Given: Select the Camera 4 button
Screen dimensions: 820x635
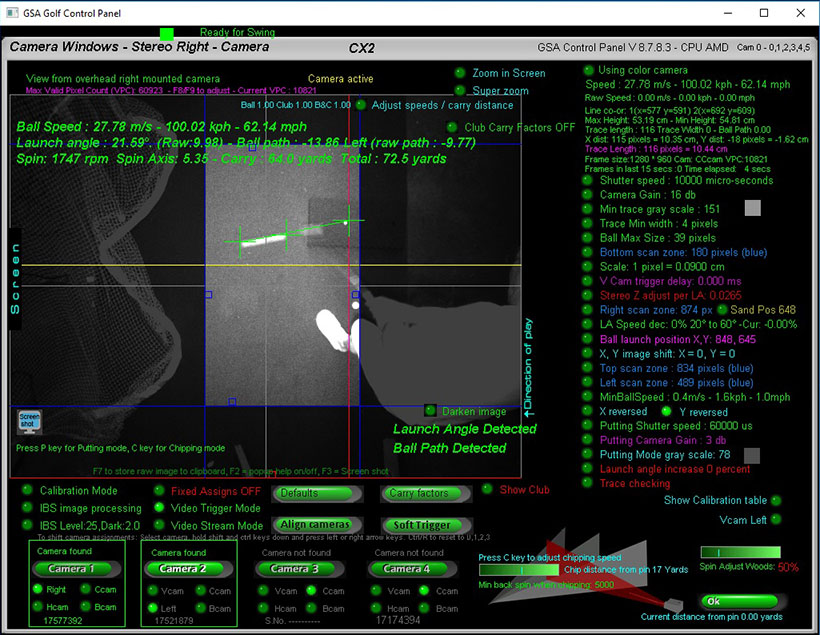Looking at the screenshot, I should [x=412, y=569].
